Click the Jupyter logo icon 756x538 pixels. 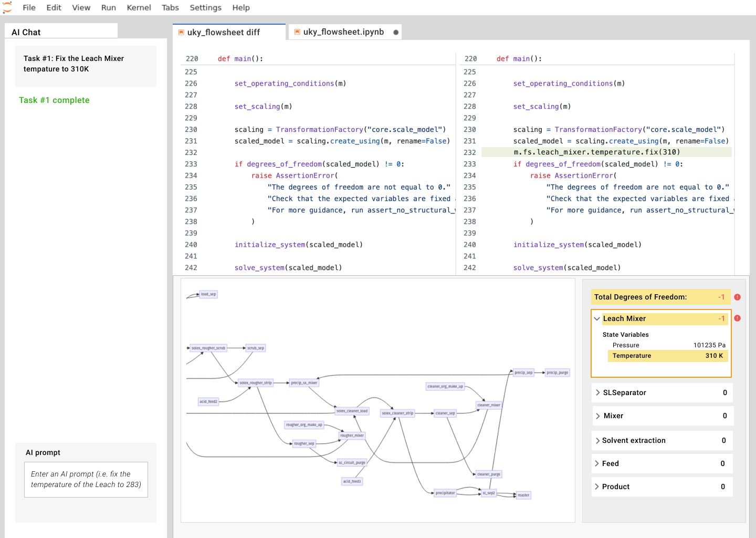coord(7,7)
